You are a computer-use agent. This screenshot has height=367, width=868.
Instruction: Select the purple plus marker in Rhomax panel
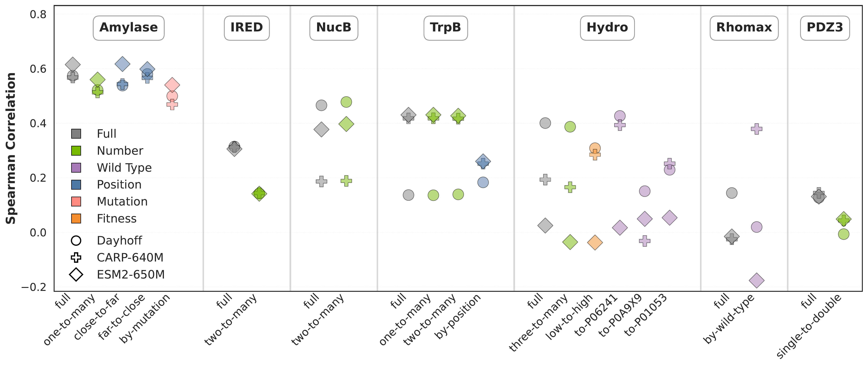tap(756, 129)
